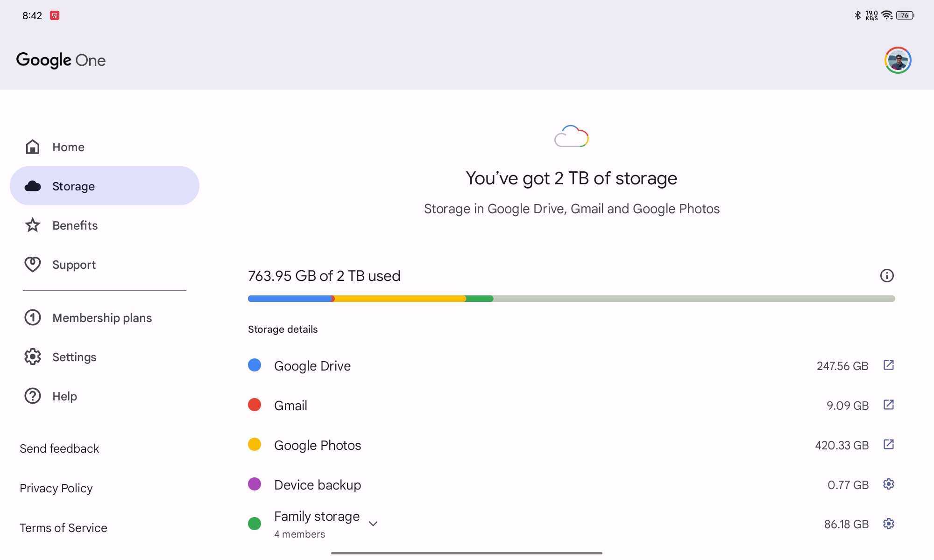Tap the profile avatar picture
The height and width of the screenshot is (560, 934).
[x=898, y=60]
